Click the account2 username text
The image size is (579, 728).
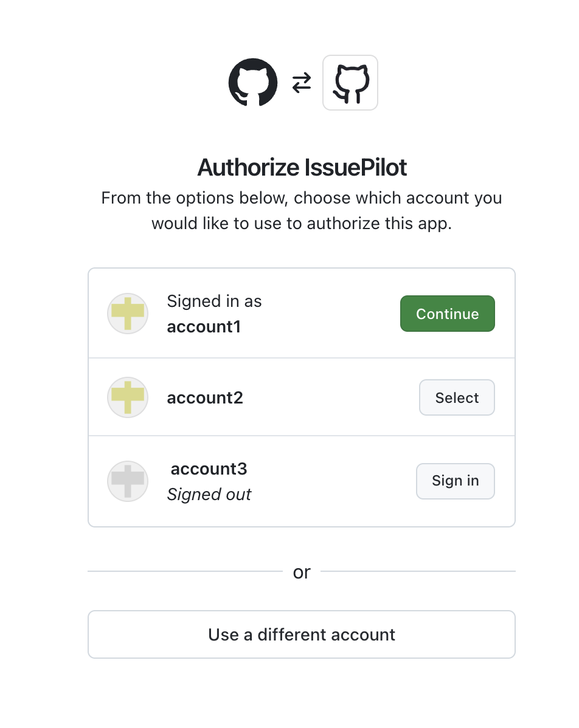click(204, 397)
